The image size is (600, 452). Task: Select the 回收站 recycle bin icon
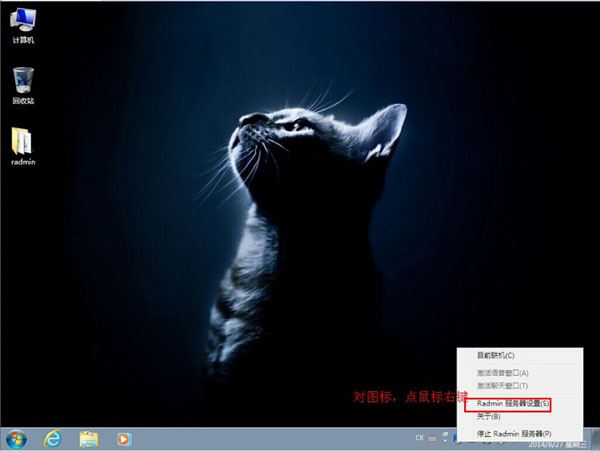[23, 86]
